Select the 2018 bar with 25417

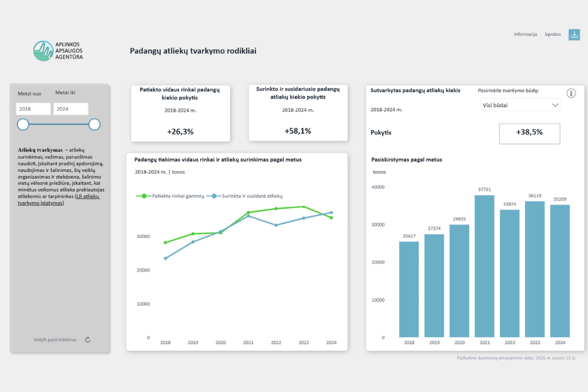409,289
